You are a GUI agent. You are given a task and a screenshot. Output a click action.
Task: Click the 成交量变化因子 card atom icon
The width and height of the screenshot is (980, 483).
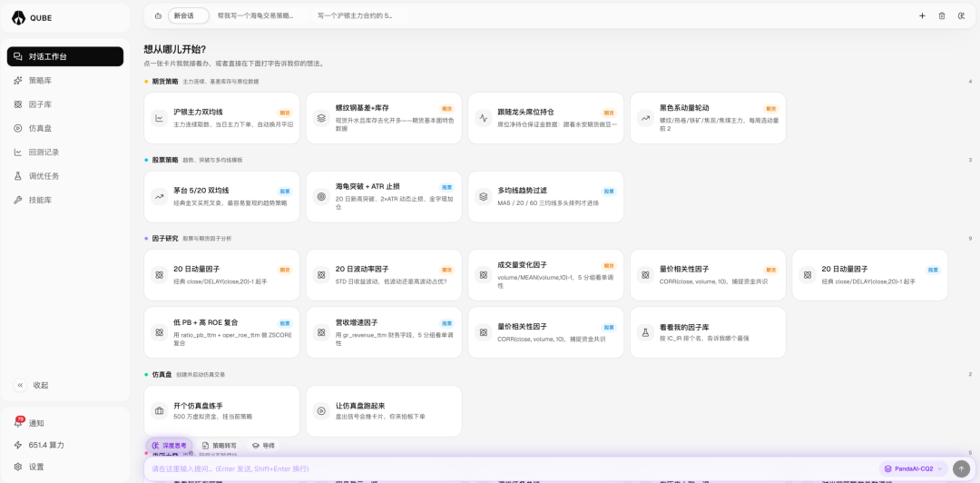pos(483,275)
